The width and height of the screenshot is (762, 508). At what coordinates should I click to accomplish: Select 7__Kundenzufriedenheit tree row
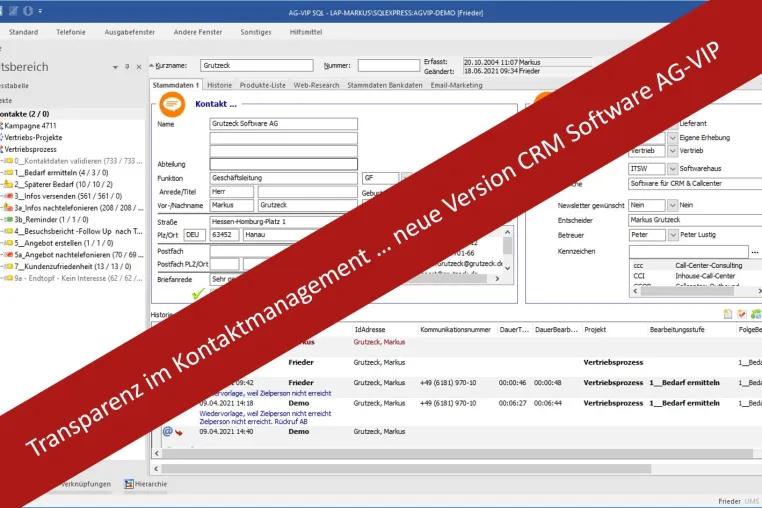(x=72, y=266)
